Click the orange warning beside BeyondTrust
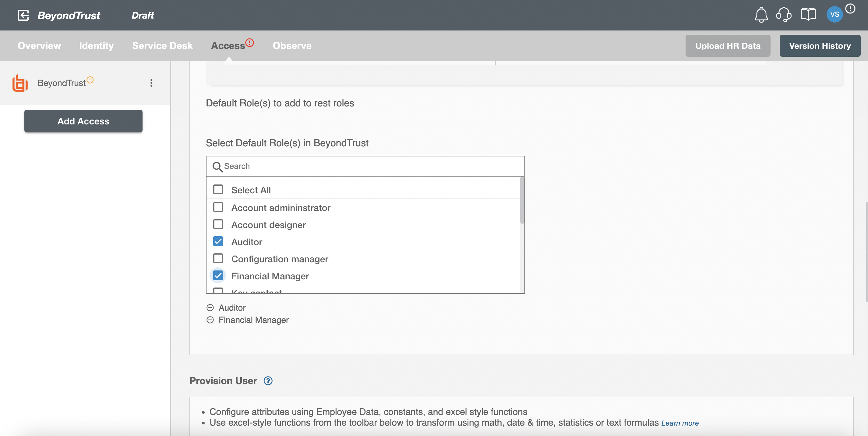Viewport: 868px width, 436px height. 90,80
